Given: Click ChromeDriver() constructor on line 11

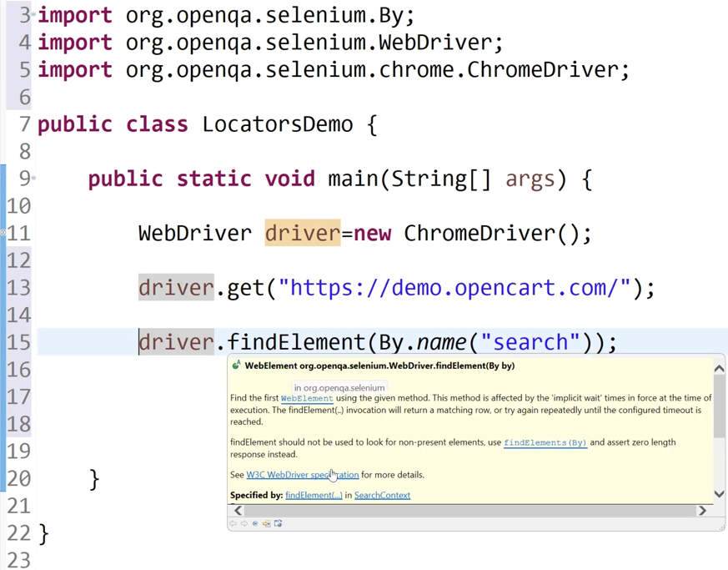Looking at the screenshot, I should 491,233.
